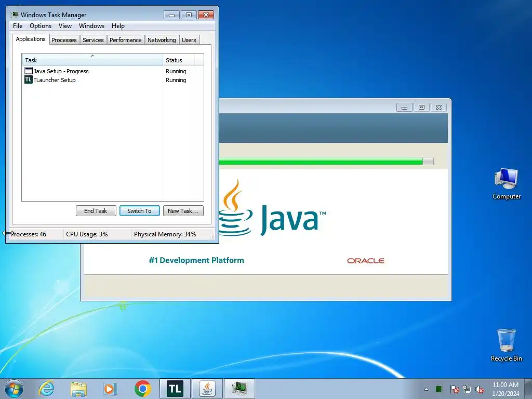Switch to the Processes tab

click(64, 40)
